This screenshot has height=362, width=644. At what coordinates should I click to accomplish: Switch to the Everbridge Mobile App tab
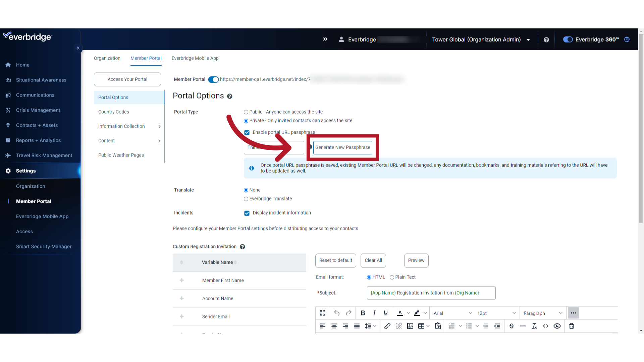[195, 58]
